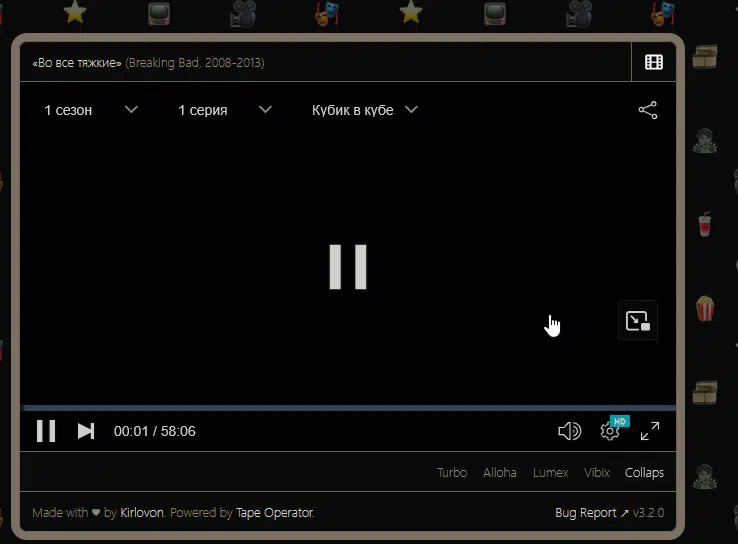
Task: Click the v3.2.0 version label
Action: [x=648, y=512]
